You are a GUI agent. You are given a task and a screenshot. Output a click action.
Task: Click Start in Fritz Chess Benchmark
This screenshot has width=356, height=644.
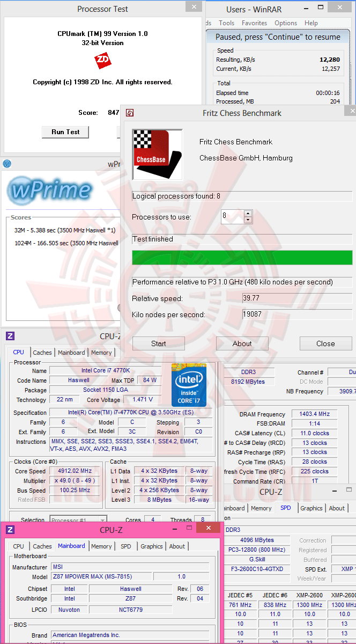tap(159, 343)
